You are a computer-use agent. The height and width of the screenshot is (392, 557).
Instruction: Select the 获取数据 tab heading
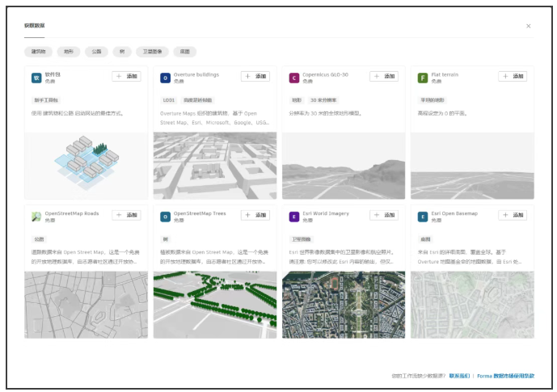[x=35, y=26]
